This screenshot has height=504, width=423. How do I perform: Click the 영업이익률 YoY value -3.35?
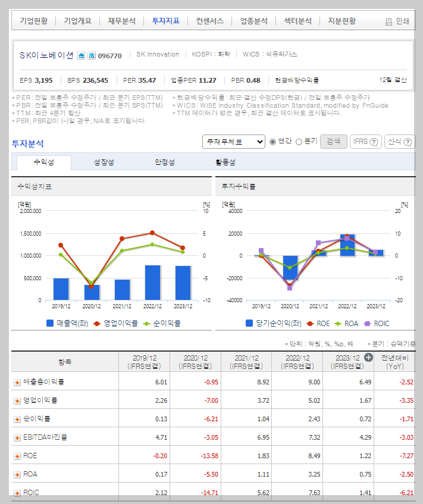(x=406, y=401)
